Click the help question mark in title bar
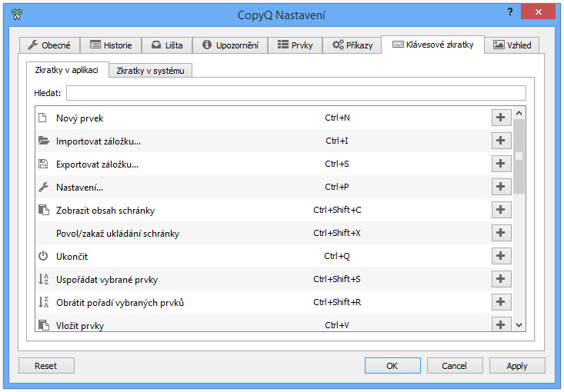This screenshot has width=564, height=392. click(510, 12)
